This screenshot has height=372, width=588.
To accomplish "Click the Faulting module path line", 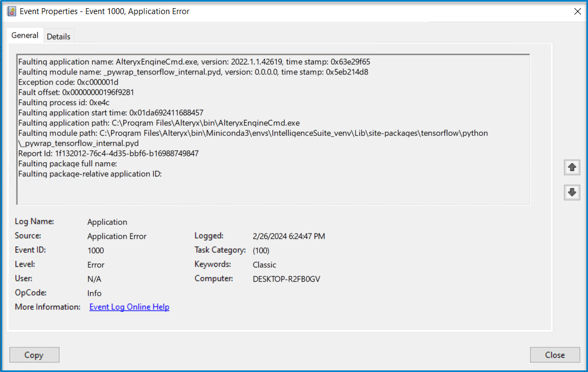I will pyautogui.click(x=253, y=133).
